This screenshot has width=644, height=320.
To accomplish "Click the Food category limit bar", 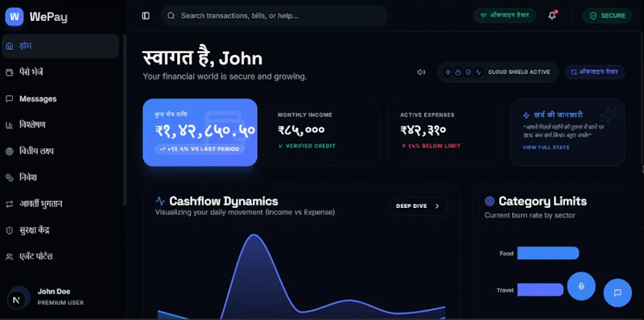I will pos(548,253).
